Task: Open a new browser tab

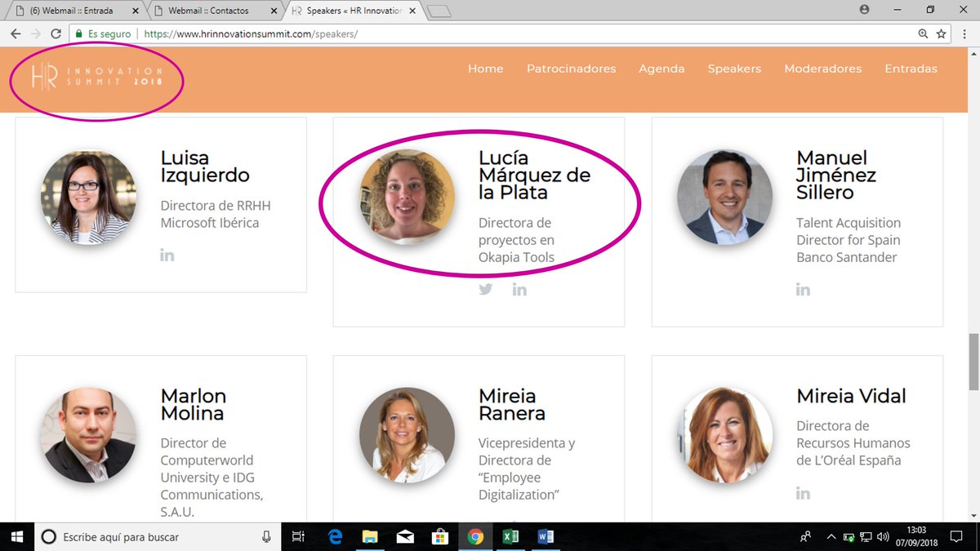Action: (439, 11)
